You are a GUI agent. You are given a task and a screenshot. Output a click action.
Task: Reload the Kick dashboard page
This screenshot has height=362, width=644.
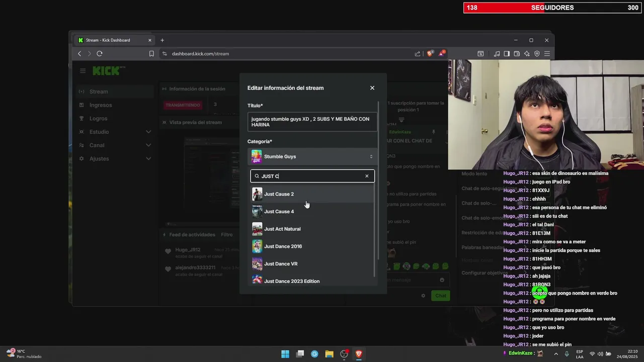coord(100,54)
